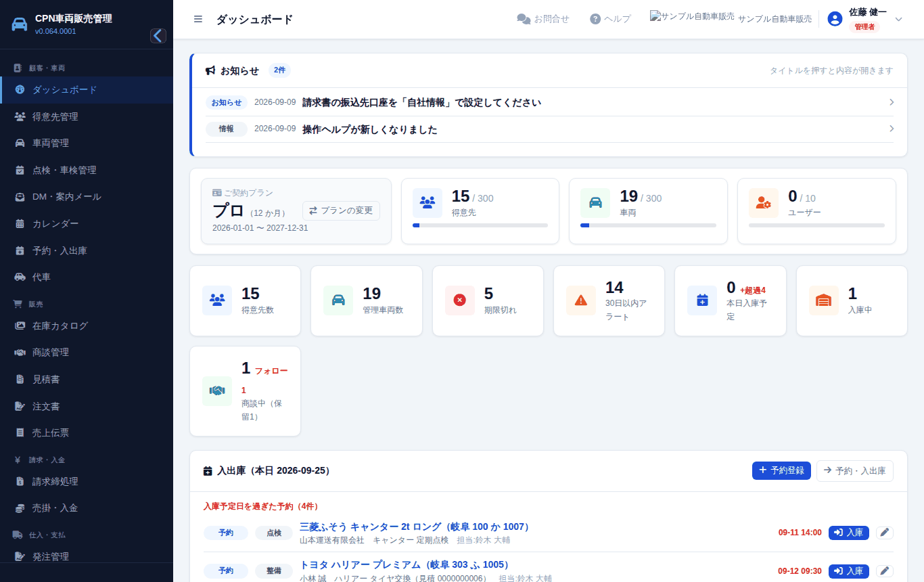The width and height of the screenshot is (924, 582).
Task: Edit the 三菱ふそう キャンター reservation pencil icon
Action: (885, 533)
